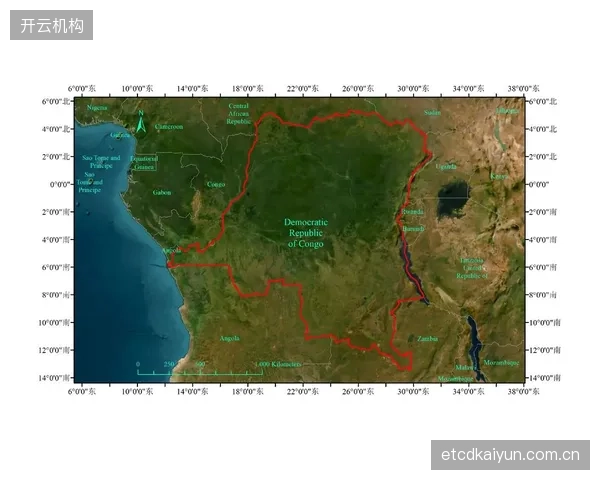Screen dimensions: 600x480
Task: Select the Cameroon country label
Action: pos(169,127)
